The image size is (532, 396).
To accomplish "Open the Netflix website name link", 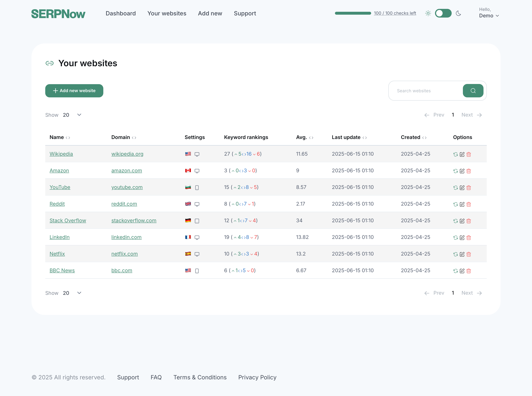I will pos(57,254).
